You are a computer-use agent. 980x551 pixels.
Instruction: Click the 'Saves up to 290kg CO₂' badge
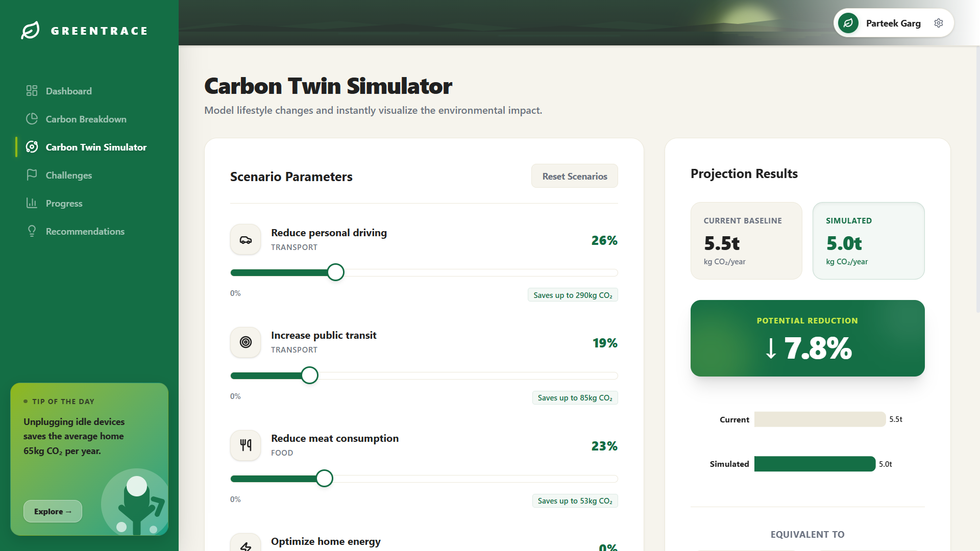tap(573, 295)
